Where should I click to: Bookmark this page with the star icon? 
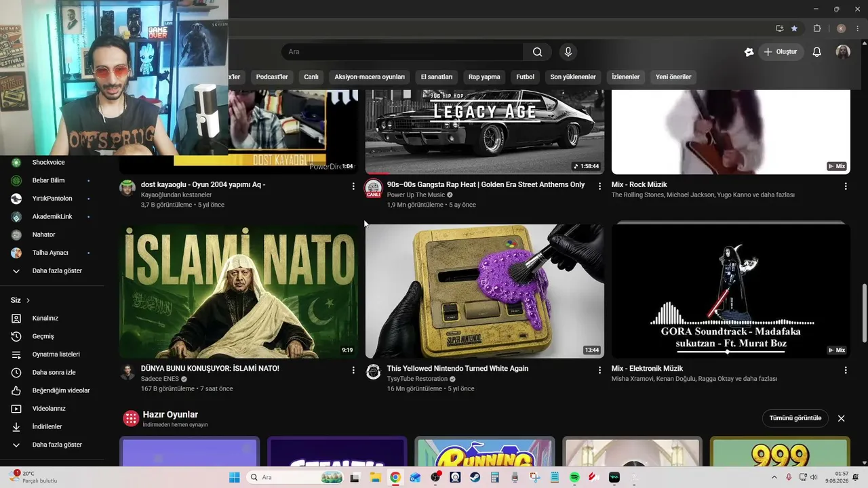pyautogui.click(x=794, y=28)
